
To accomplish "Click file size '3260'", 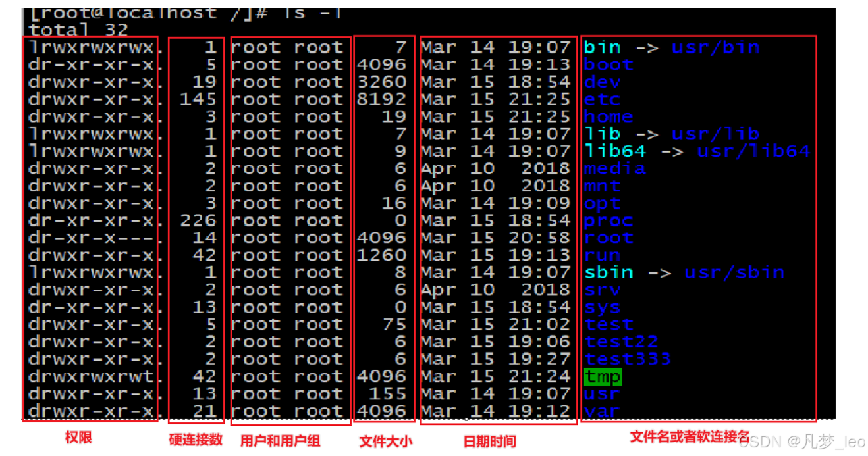I will tap(382, 82).
